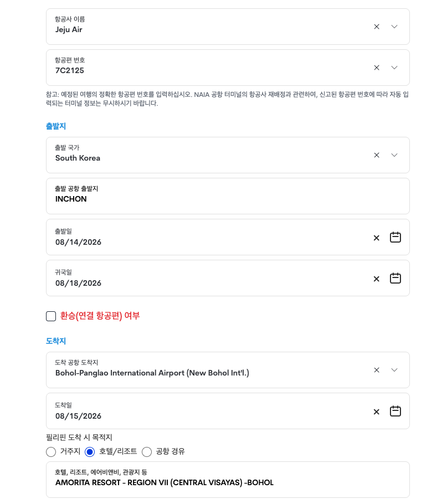Screen dimensions: 442x504
Task: Open calendar for departure date 08/14/2026
Action: point(395,237)
